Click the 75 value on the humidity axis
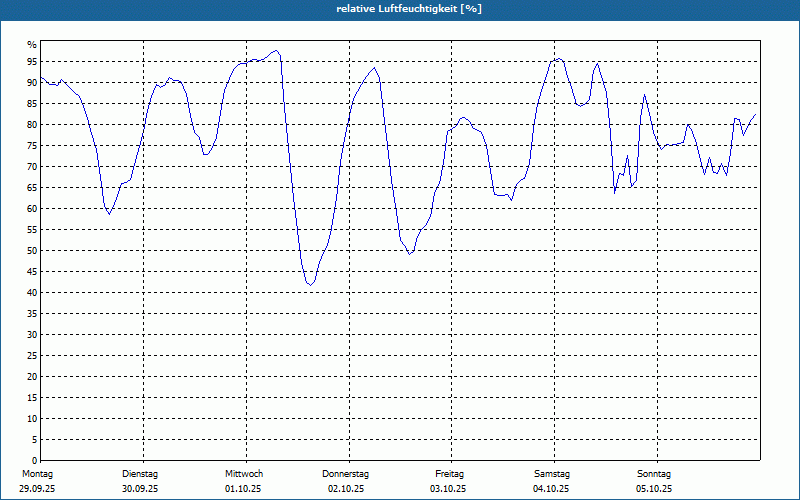 [32, 145]
